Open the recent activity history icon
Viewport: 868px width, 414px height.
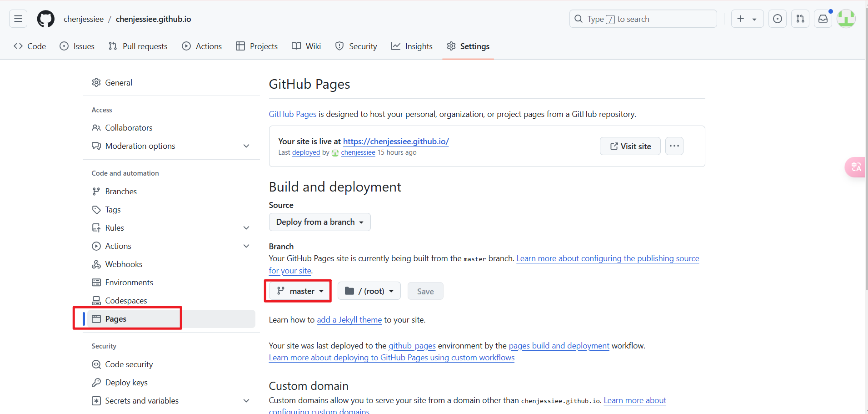point(778,19)
